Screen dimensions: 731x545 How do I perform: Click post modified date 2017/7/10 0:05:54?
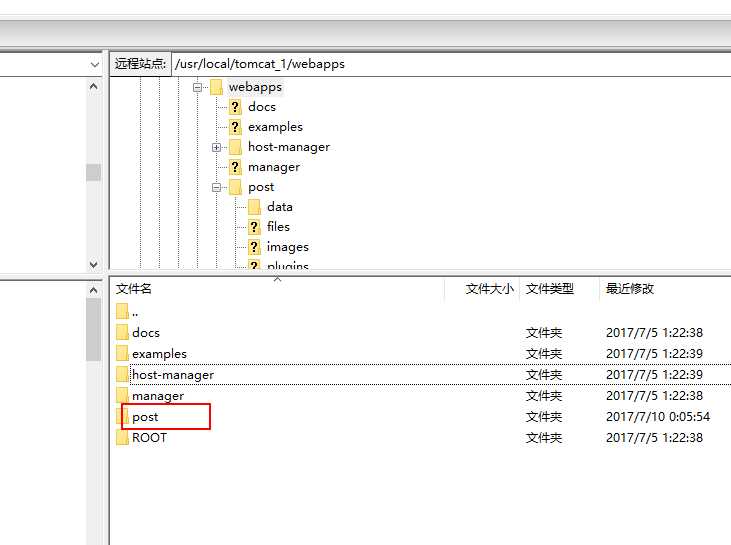pos(658,417)
